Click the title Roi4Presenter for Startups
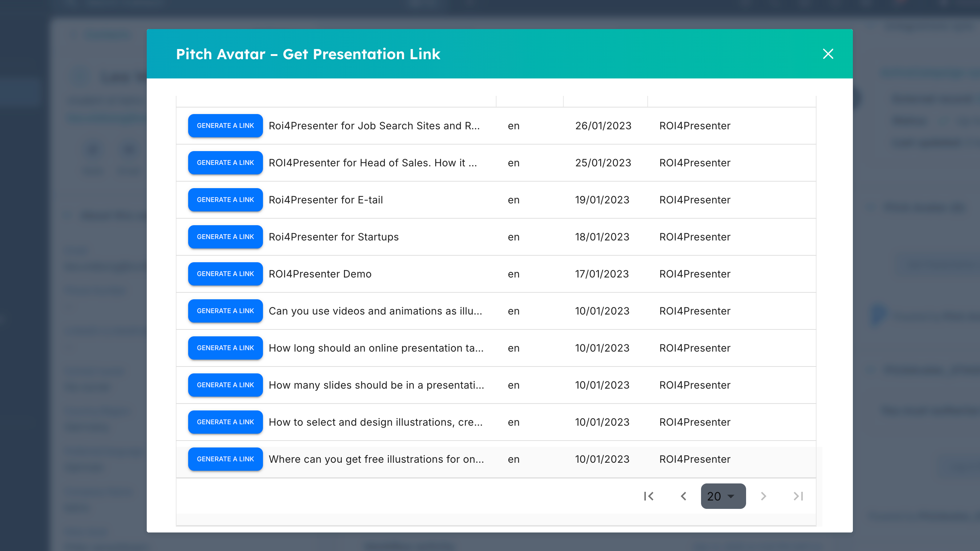Screen dimensions: 980x551 (334, 237)
